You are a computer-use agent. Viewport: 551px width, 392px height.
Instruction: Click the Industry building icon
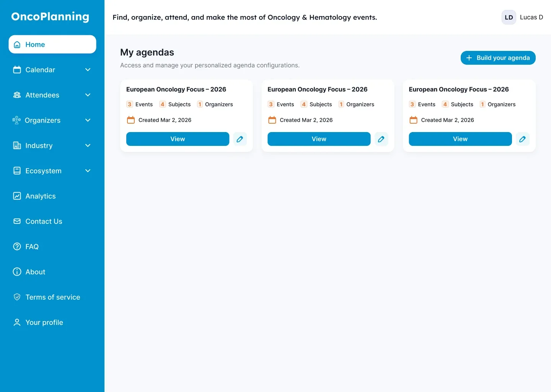point(17,145)
